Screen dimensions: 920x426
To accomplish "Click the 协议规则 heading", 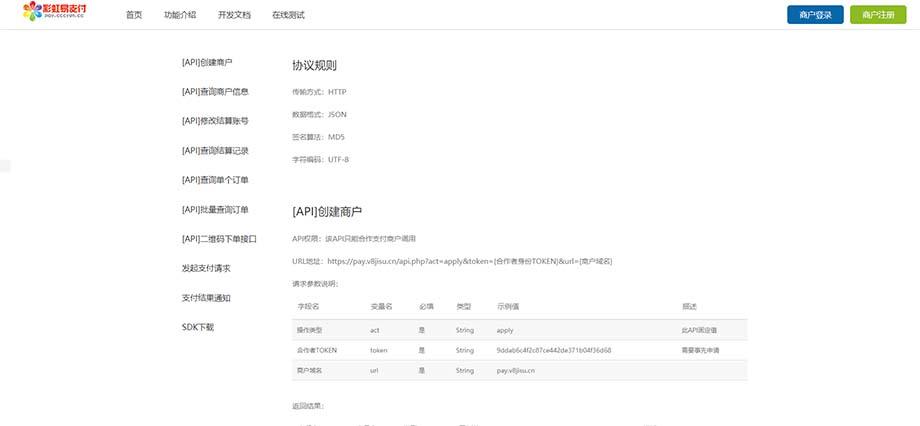I will click(x=314, y=66).
